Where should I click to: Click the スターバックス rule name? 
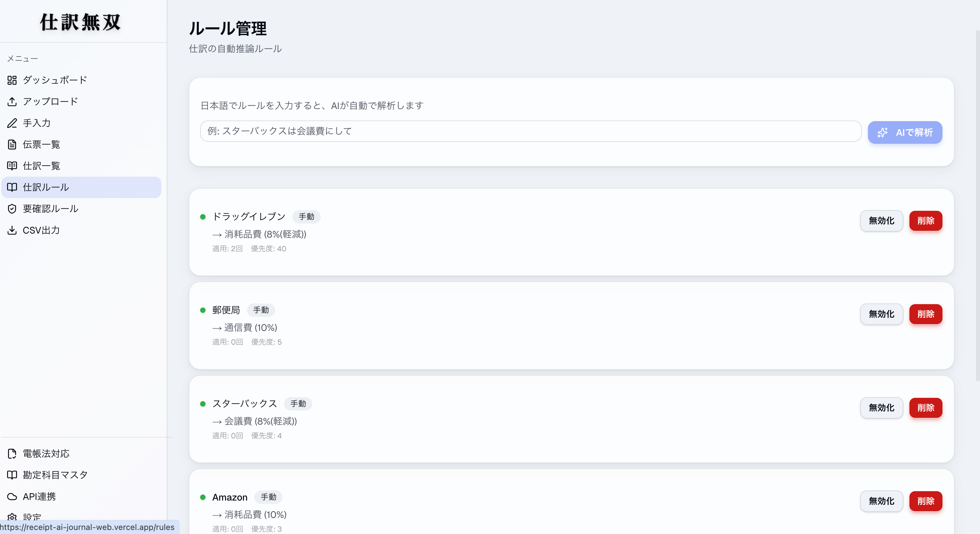coord(245,404)
